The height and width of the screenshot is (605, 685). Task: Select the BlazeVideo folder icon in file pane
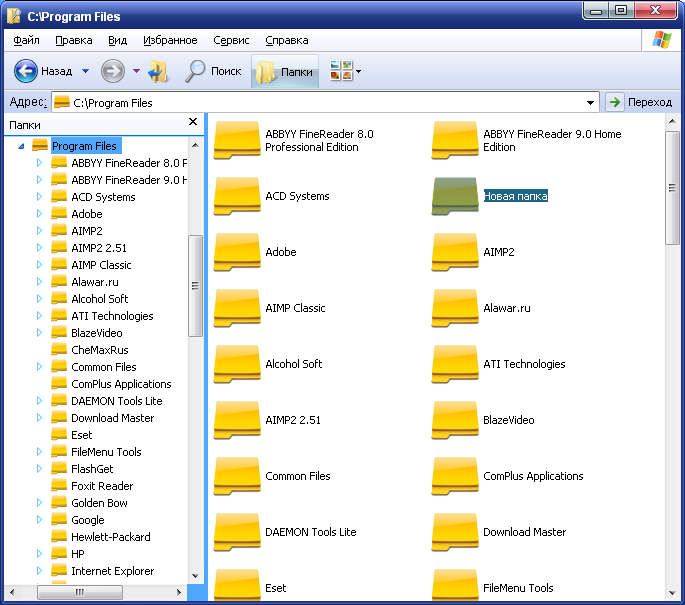point(455,420)
